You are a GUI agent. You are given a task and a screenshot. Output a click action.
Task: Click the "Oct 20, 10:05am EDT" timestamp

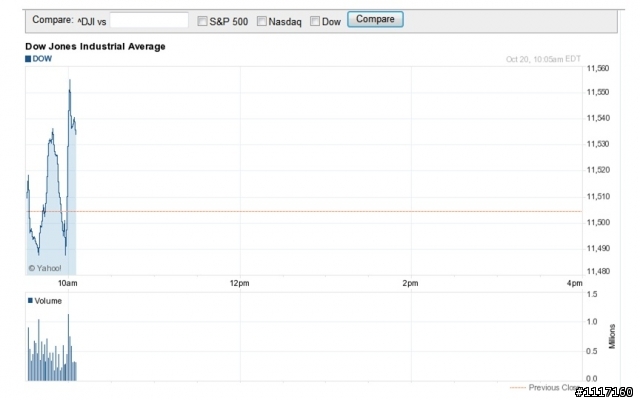[543, 59]
